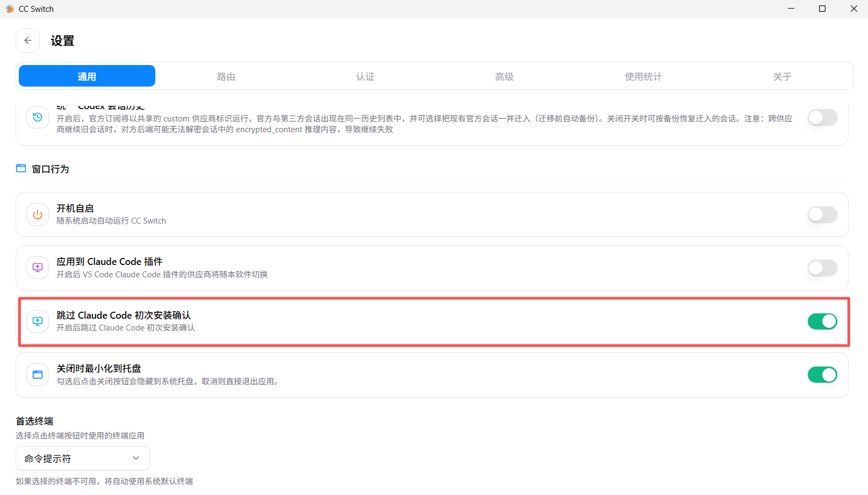Viewport: 868px width, 495px height.
Task: Click 选择点击终端按钮时使用的终端应用 description
Action: coord(80,435)
